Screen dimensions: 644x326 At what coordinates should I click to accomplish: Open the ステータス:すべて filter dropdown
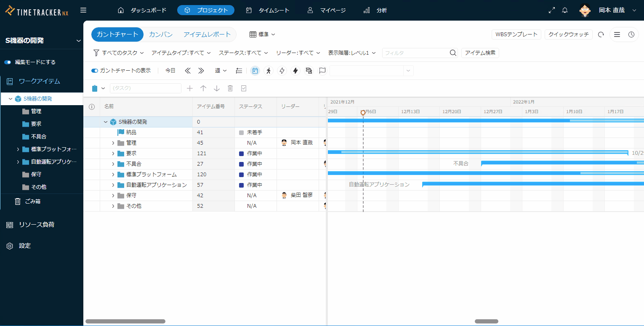pos(243,53)
